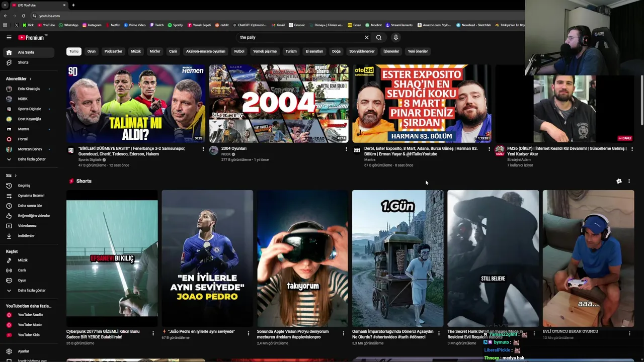The image size is (644, 362).
Task: Play the 2004 Oyunları video thumbnail
Action: pyautogui.click(x=279, y=104)
